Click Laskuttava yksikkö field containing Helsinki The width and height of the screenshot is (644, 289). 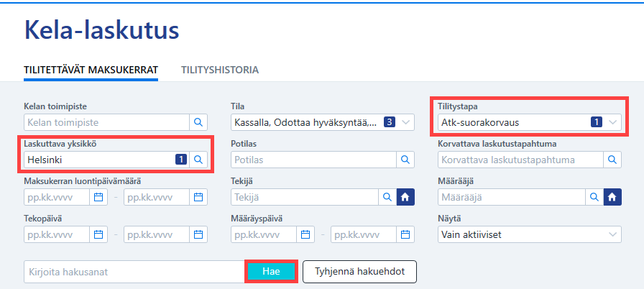pyautogui.click(x=107, y=160)
